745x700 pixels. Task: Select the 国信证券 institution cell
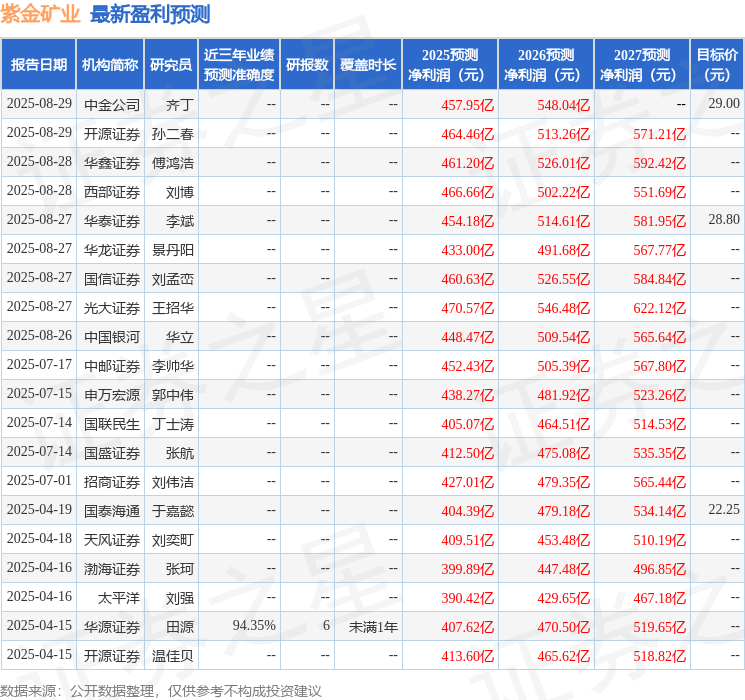point(112,279)
